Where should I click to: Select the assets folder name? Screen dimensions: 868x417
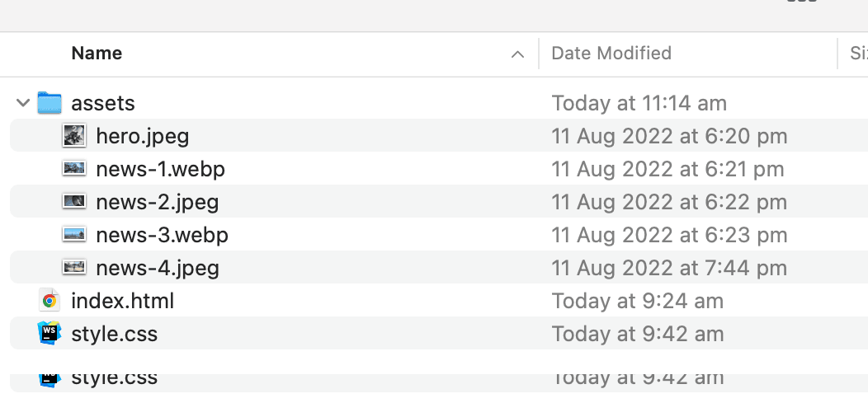(103, 103)
